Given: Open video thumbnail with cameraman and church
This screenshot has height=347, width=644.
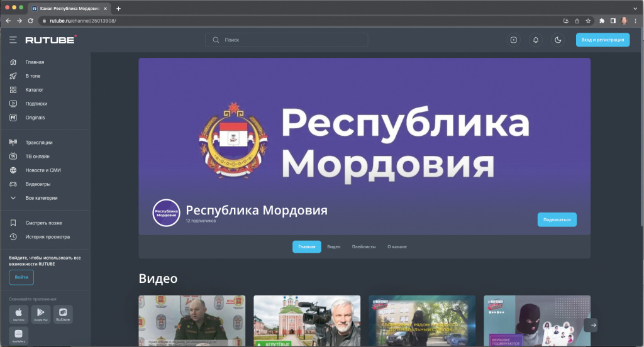Looking at the screenshot, I should tap(307, 321).
